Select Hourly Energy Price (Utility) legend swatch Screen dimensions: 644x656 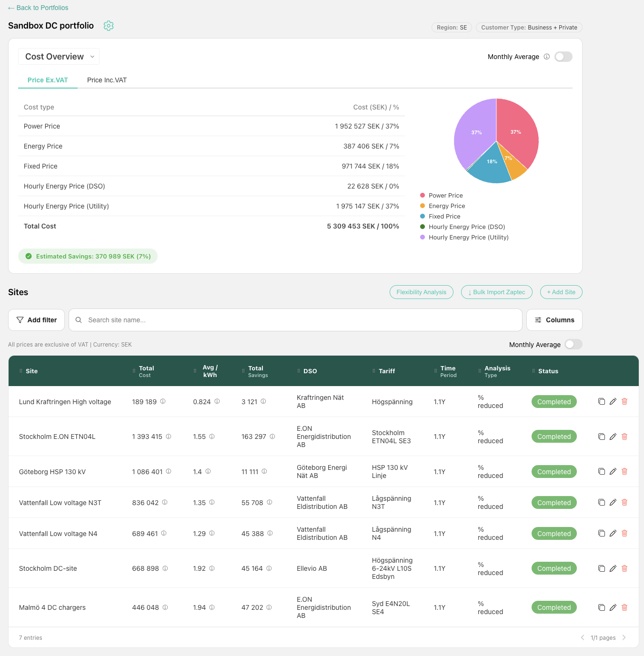coord(423,237)
